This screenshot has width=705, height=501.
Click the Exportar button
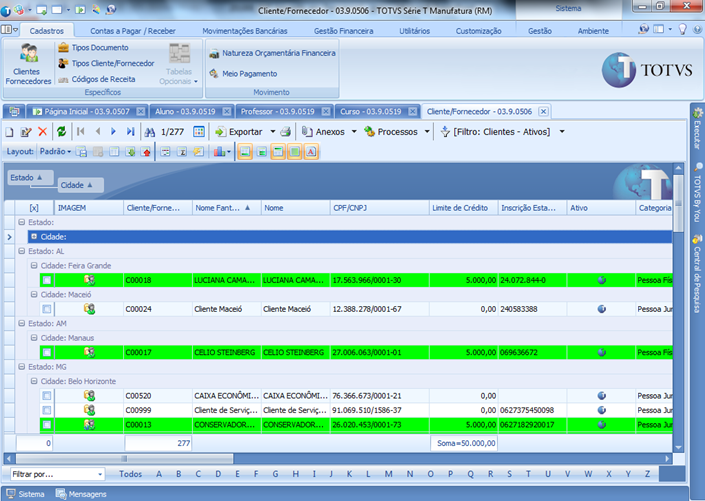(x=239, y=132)
